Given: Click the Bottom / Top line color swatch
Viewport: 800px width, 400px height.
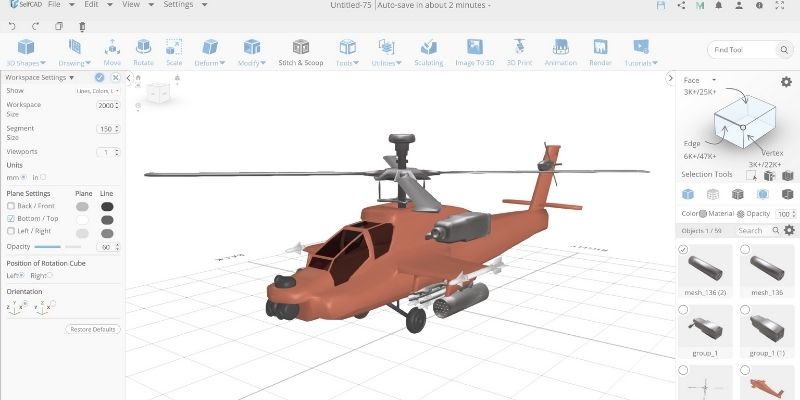Looking at the screenshot, I should [x=107, y=219].
